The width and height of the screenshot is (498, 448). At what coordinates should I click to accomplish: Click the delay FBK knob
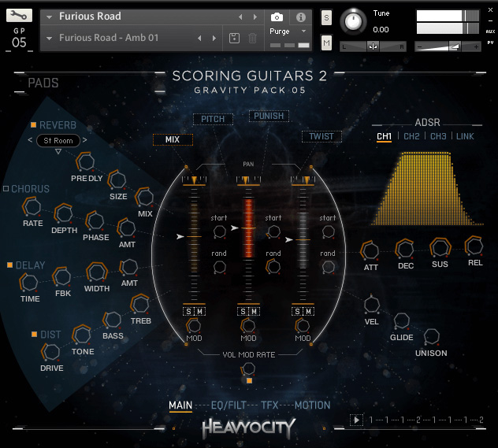(62, 276)
